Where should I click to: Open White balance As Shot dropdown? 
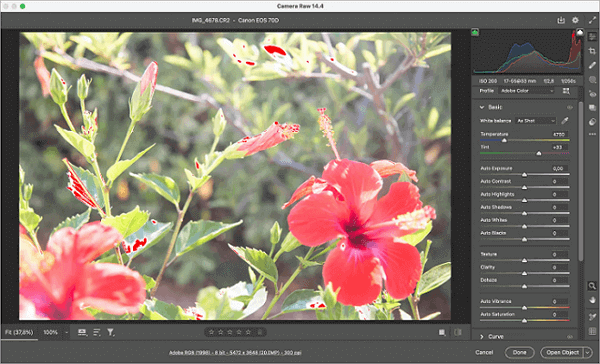[x=535, y=121]
